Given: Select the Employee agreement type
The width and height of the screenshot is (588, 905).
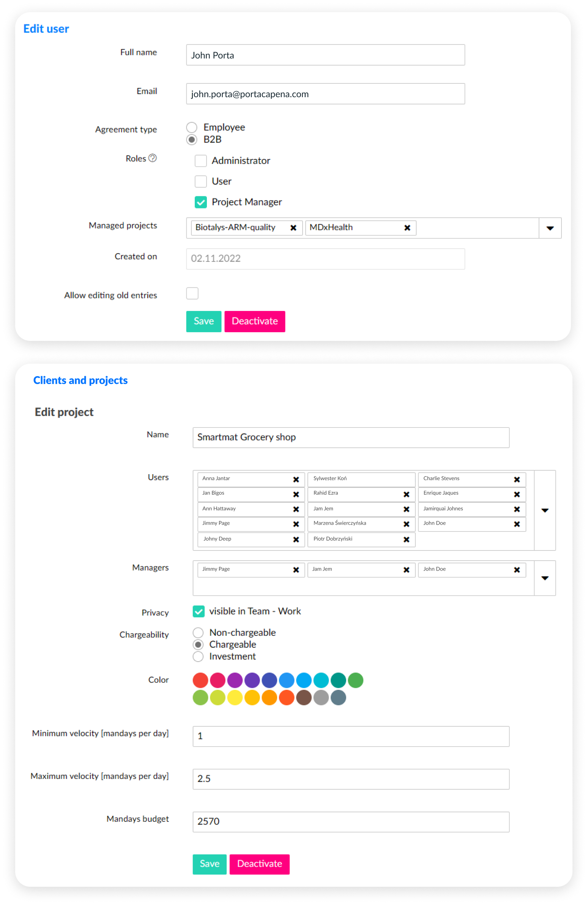Looking at the screenshot, I should [x=192, y=128].
